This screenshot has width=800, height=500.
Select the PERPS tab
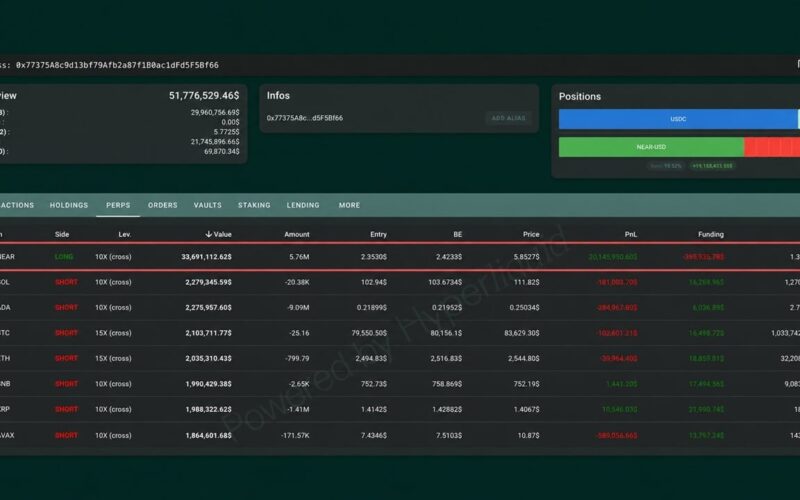pyautogui.click(x=118, y=205)
